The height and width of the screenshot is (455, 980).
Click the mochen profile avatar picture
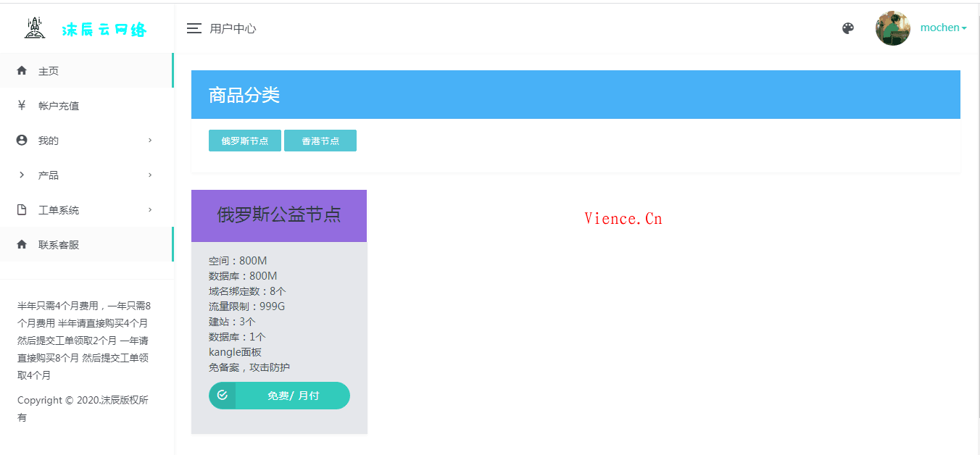point(892,28)
